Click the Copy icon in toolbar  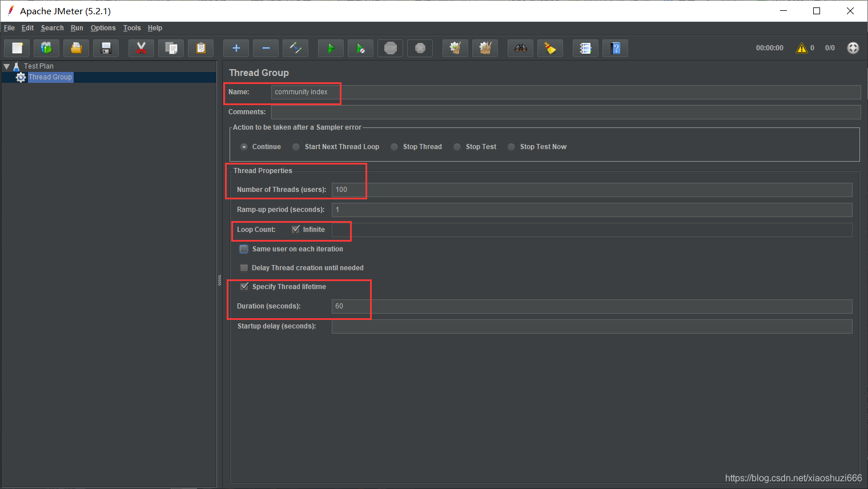(x=171, y=48)
